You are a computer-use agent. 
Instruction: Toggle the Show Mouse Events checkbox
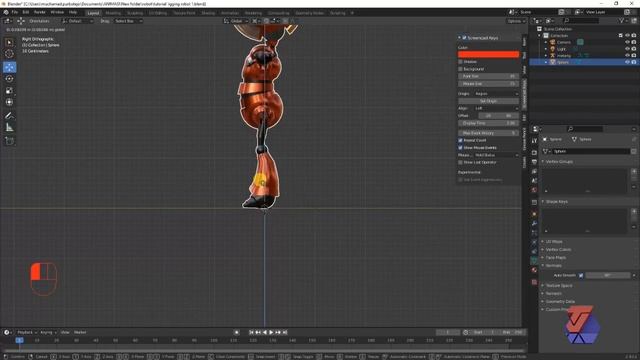tap(460, 147)
